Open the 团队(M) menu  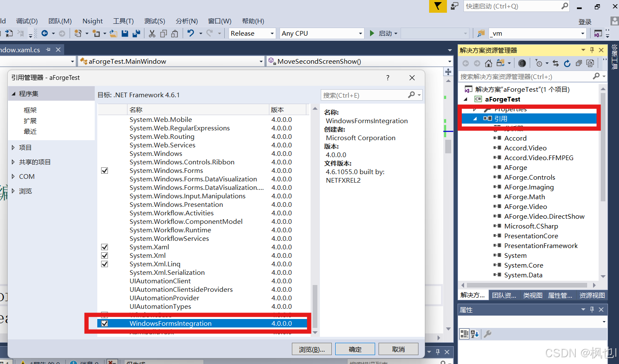pyautogui.click(x=60, y=21)
